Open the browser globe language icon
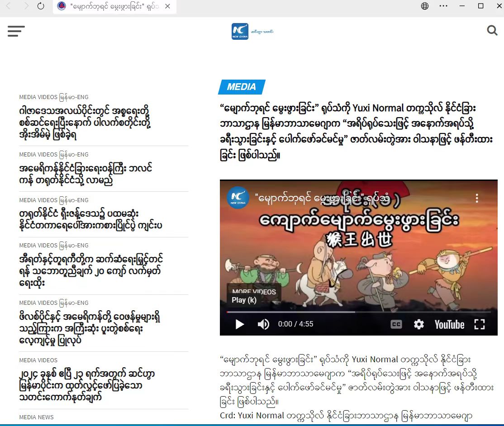Image resolution: width=504 pixels, height=426 pixels. [424, 6]
